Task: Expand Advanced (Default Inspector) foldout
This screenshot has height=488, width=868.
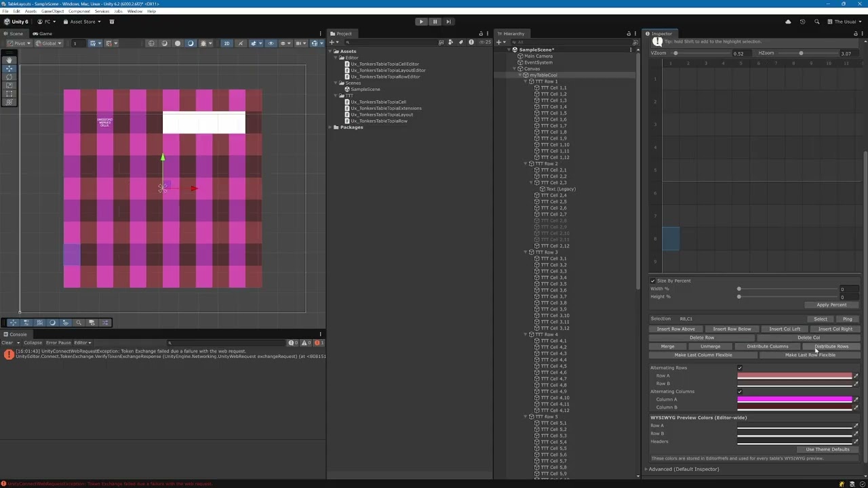Action: click(646, 469)
